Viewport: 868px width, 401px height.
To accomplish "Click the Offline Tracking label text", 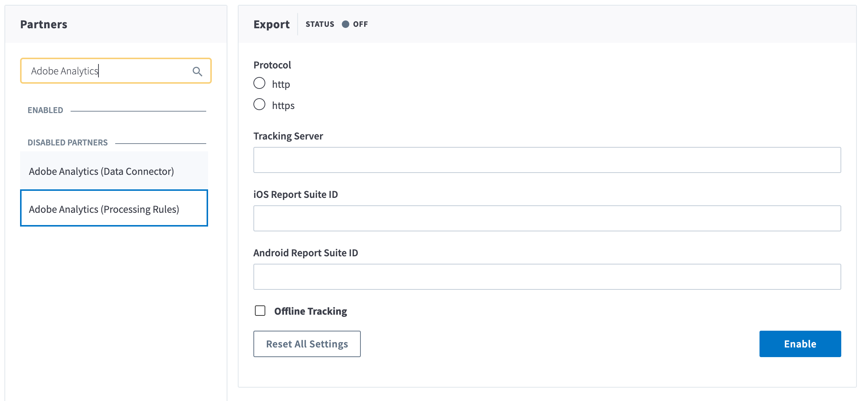I will [x=311, y=311].
